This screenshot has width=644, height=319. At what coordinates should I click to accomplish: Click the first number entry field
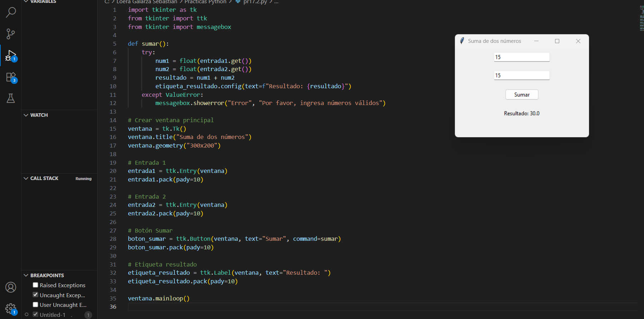[x=521, y=57]
